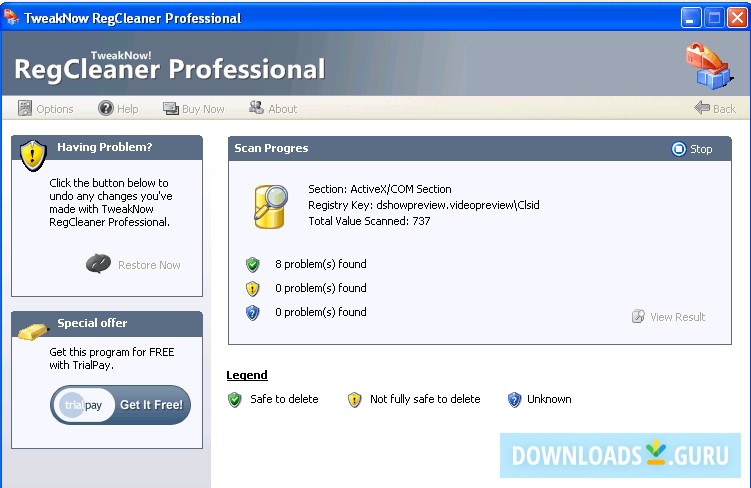Click the 'Not fully safe to delete' label

tap(425, 399)
